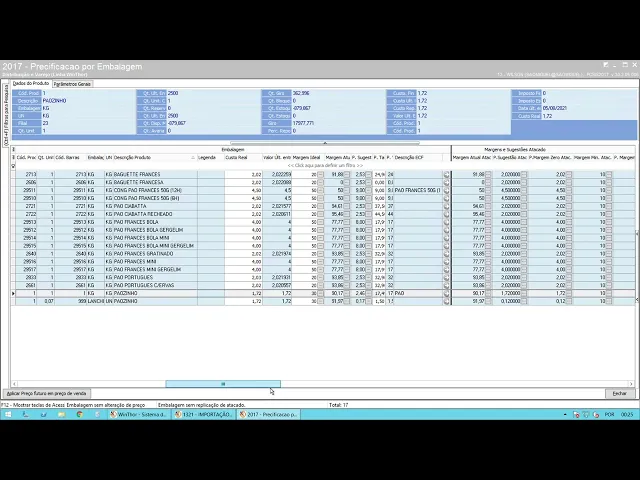This screenshot has height=480, width=640.
Task: Select the 2017 - Precificacao taskbar window
Action: (x=269, y=414)
